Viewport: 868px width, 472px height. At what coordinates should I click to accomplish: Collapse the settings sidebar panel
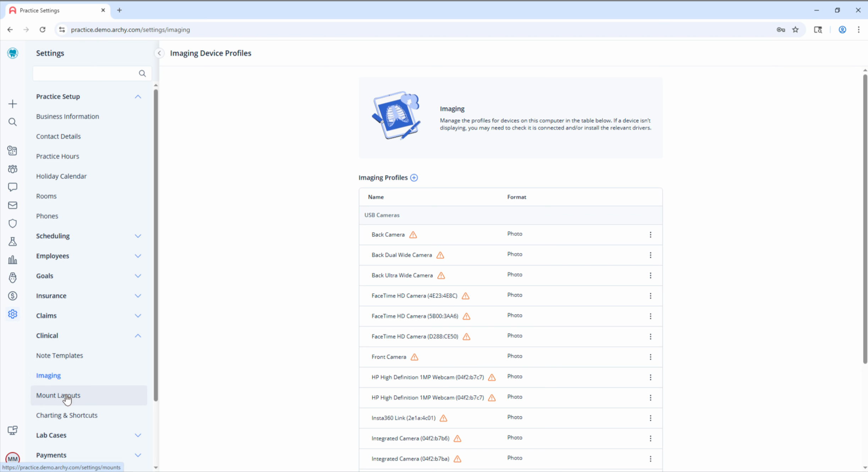point(159,53)
